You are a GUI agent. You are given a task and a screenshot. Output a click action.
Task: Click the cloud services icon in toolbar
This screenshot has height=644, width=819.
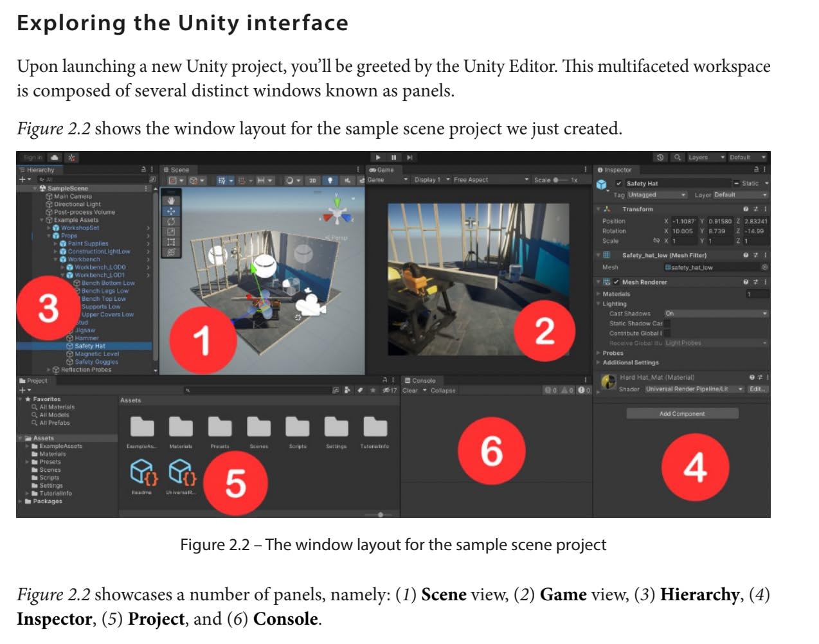coord(55,157)
